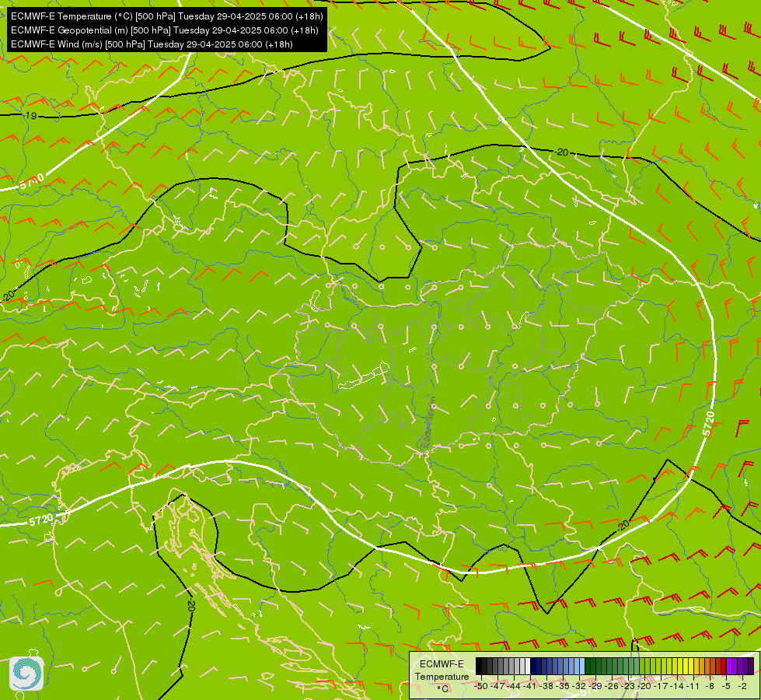
Task: Click the -44 legend value
Action: tap(514, 686)
